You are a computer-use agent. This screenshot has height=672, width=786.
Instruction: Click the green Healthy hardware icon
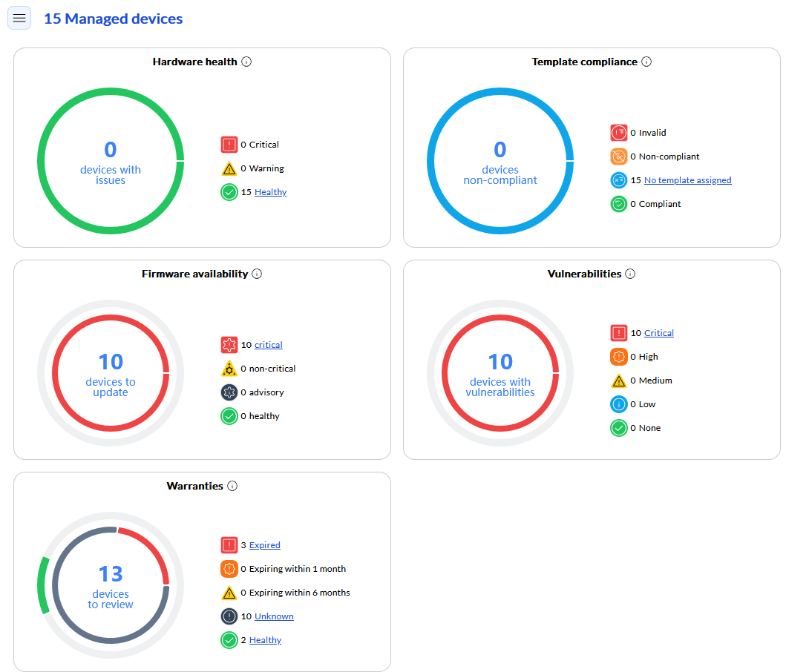coord(229,192)
